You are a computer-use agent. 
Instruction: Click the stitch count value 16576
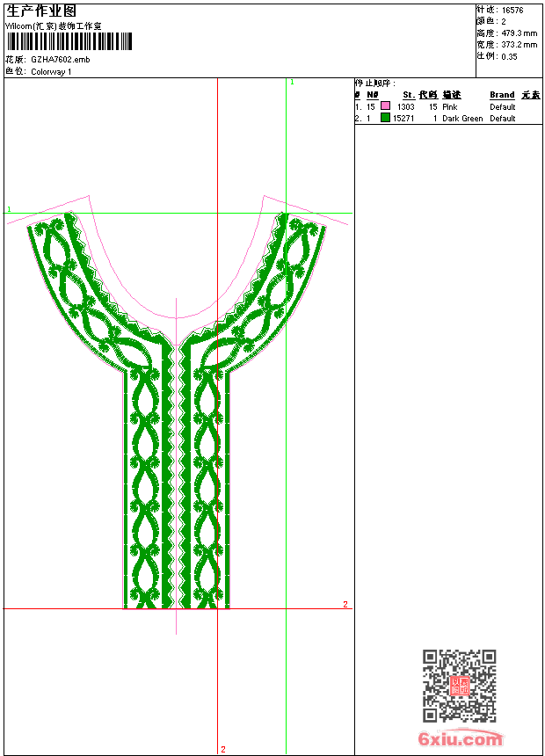(512, 11)
